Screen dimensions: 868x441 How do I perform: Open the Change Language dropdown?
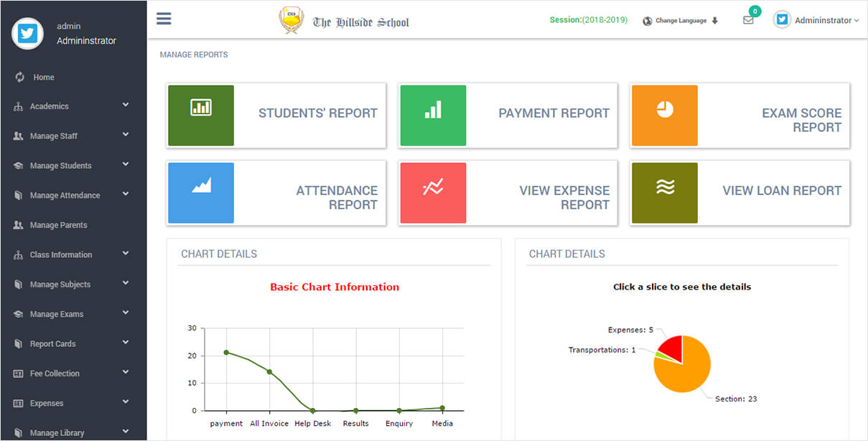(x=681, y=21)
